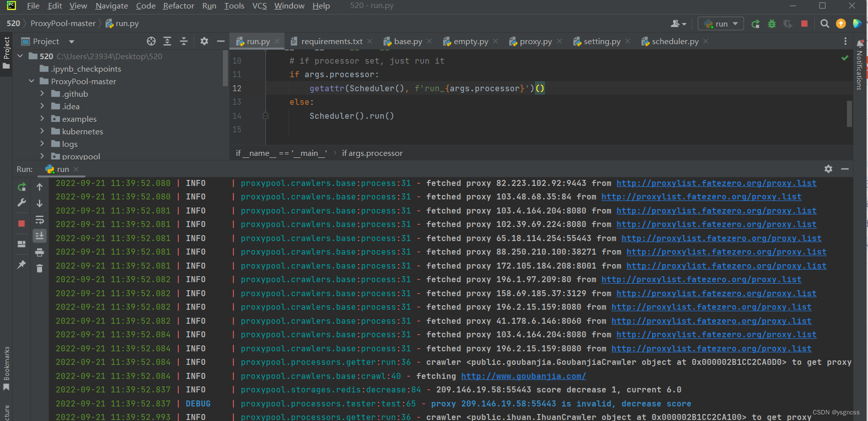Click the orange update arrow icon
This screenshot has width=868, height=421.
[841, 24]
